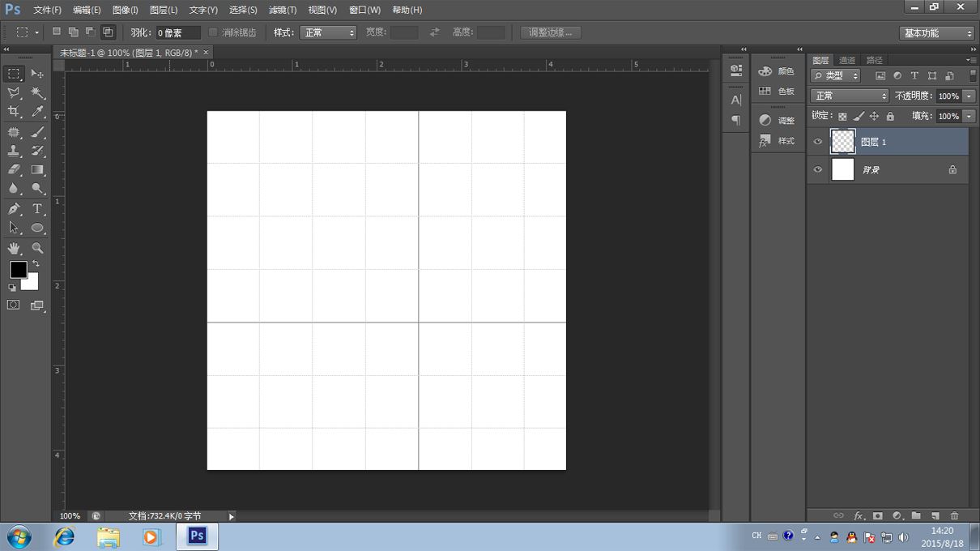Choose New Selection mode in options bar
980x551 pixels.
(x=57, y=32)
